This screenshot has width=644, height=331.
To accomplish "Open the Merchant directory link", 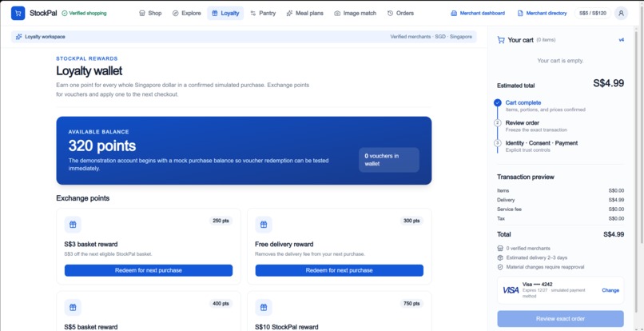I will [x=542, y=13].
